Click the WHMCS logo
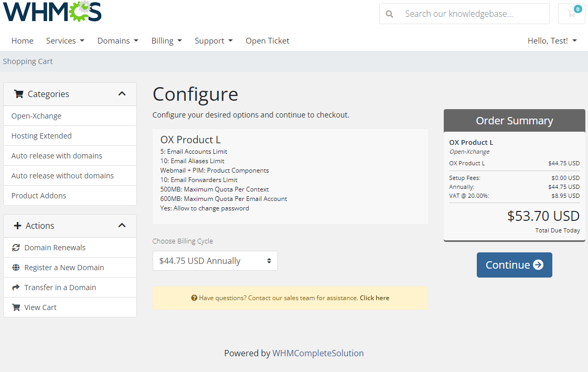 point(52,11)
